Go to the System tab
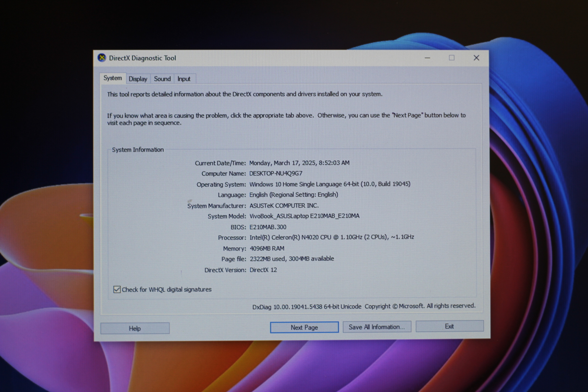Image resolution: width=588 pixels, height=392 pixels. point(112,78)
